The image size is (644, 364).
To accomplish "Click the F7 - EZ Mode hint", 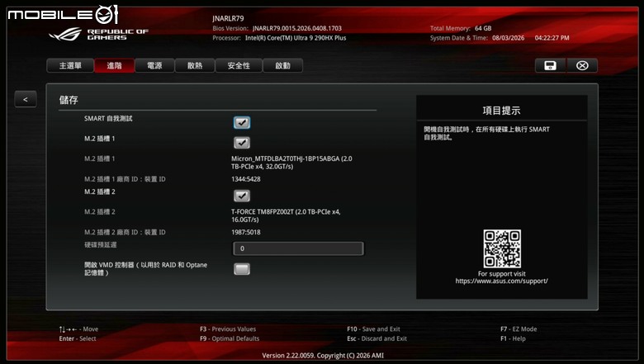I will pyautogui.click(x=519, y=329).
